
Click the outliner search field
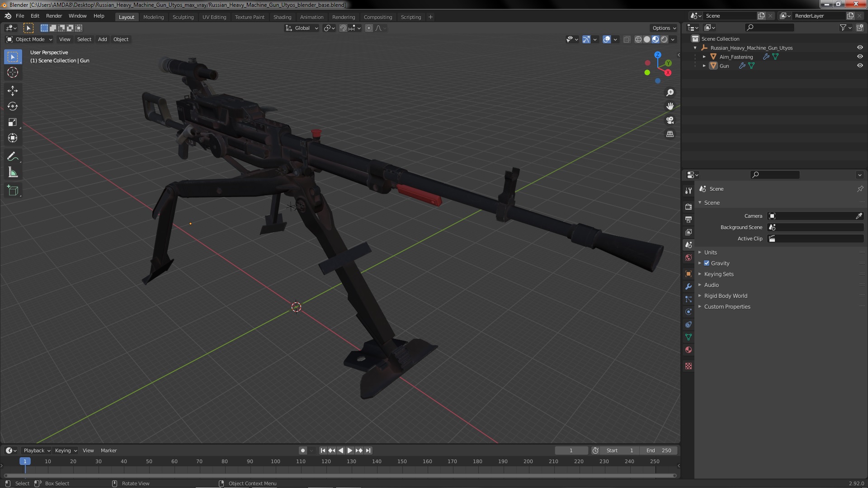coord(770,28)
